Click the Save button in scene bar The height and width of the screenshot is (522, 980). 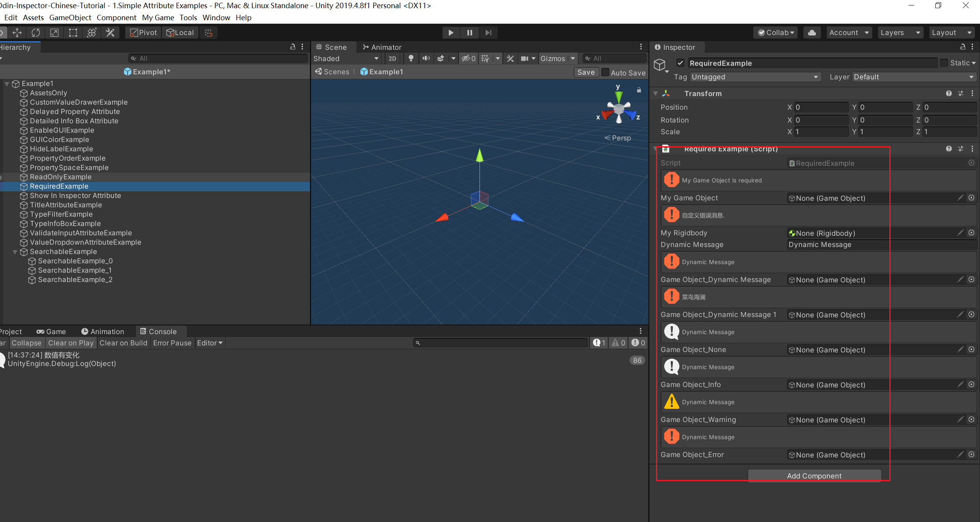(586, 72)
